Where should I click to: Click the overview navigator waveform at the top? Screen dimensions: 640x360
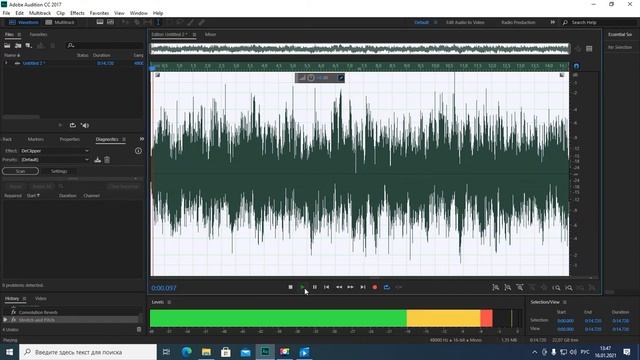(x=360, y=49)
